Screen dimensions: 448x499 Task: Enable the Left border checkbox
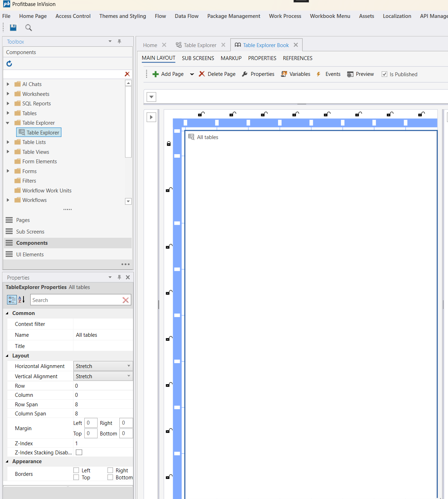tap(76, 470)
